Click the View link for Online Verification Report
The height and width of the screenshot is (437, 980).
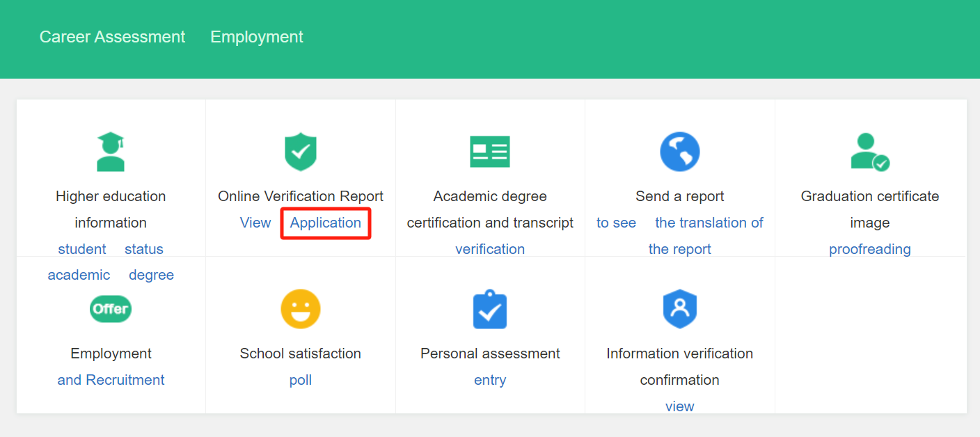pos(255,223)
